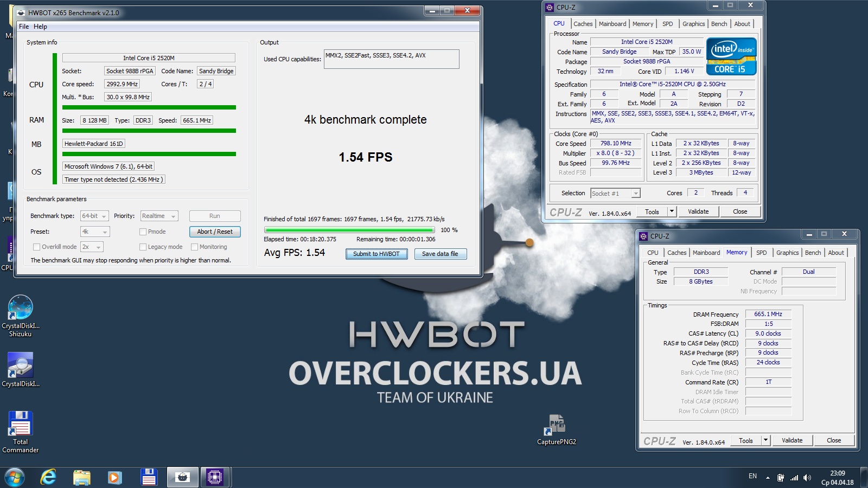
Task: Open the File menu in HWBOT benchmark
Action: [24, 26]
